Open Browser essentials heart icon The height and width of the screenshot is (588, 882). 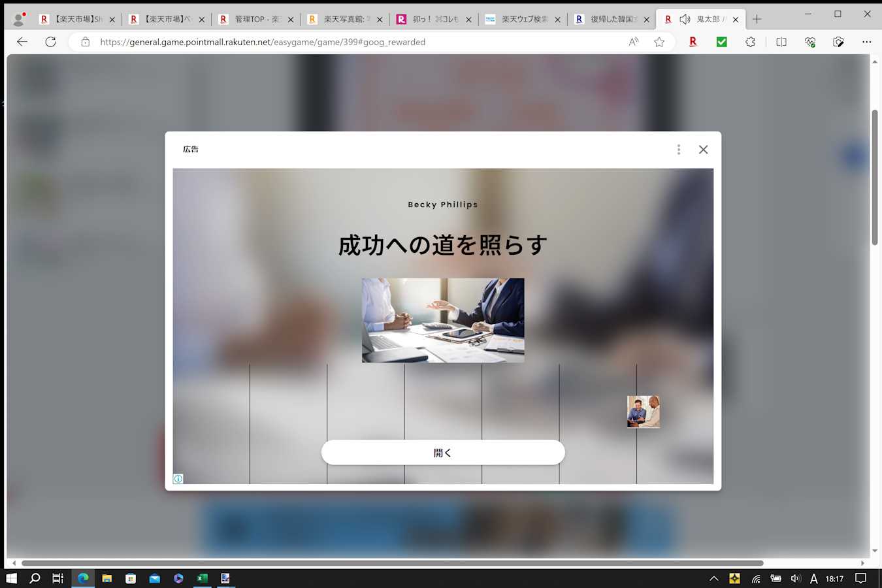coord(810,42)
